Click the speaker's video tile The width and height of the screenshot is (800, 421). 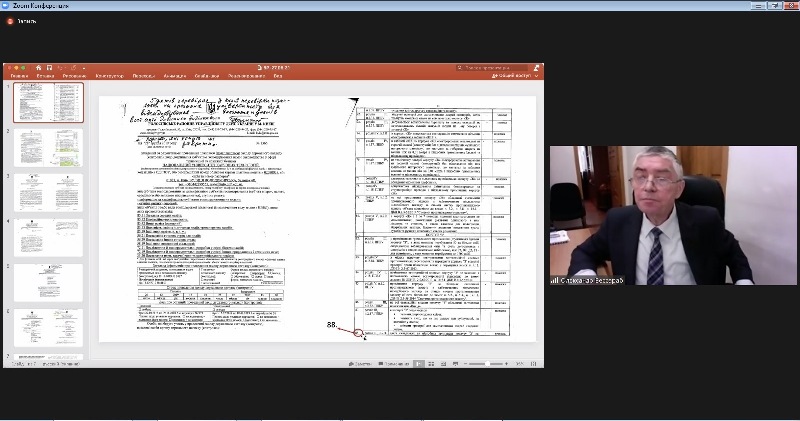pyautogui.click(x=673, y=215)
